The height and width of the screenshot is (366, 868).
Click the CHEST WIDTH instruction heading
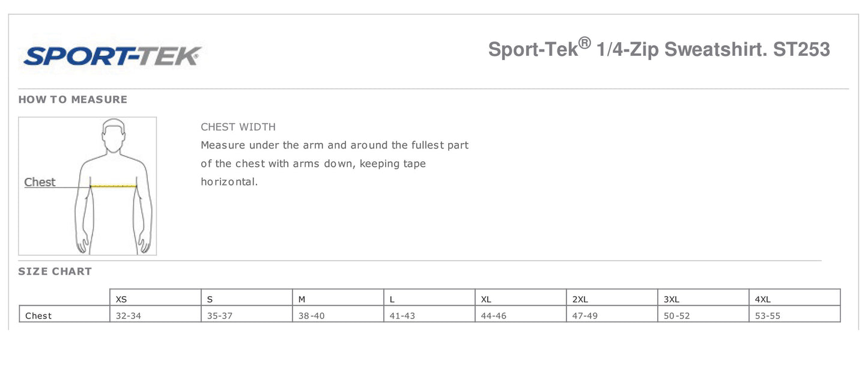tap(238, 127)
